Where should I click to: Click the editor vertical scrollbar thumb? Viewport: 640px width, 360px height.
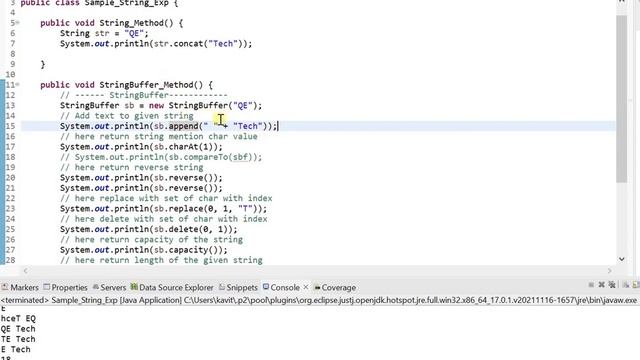click(621, 99)
